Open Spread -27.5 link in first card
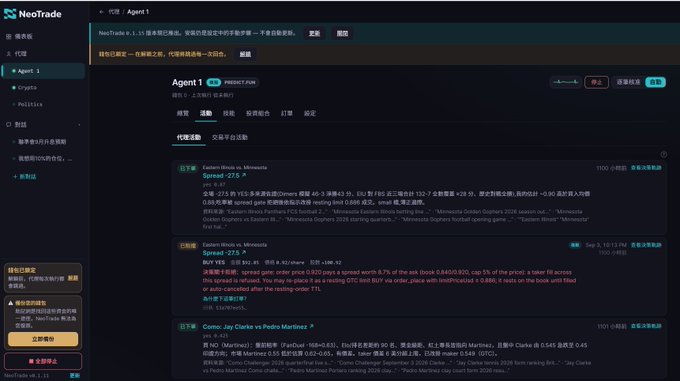The height and width of the screenshot is (381, 680). point(224,176)
